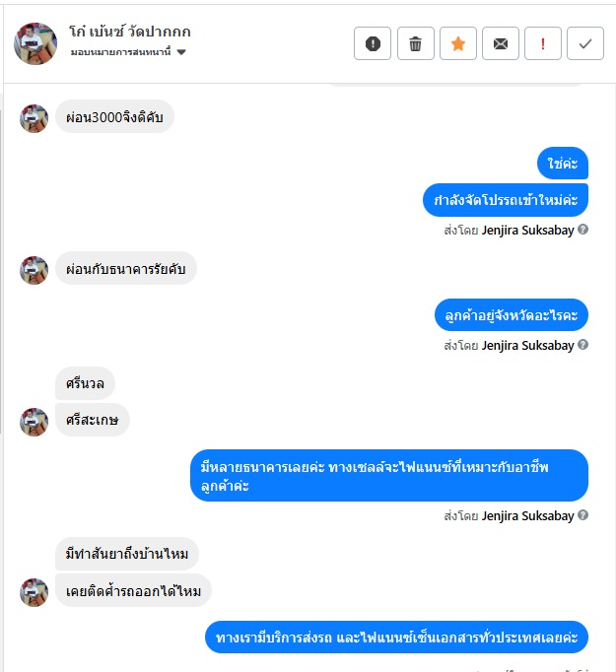Viewport: 616px width, 672px height.
Task: Click sender name Jenjira Suksabay under ลูกค้าอยู่จังหวัดอะไรคะ
Action: 527,346
